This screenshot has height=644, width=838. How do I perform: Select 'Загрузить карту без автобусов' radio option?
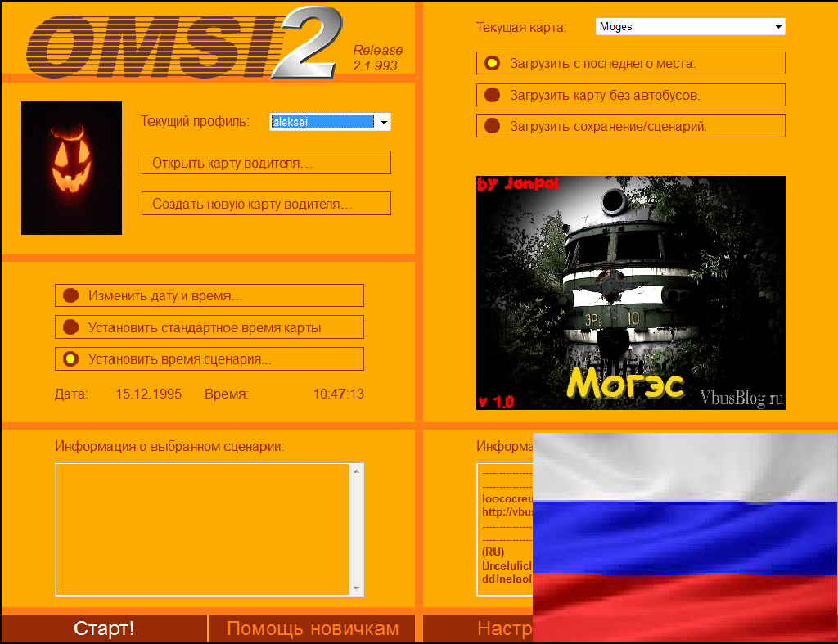tap(631, 95)
